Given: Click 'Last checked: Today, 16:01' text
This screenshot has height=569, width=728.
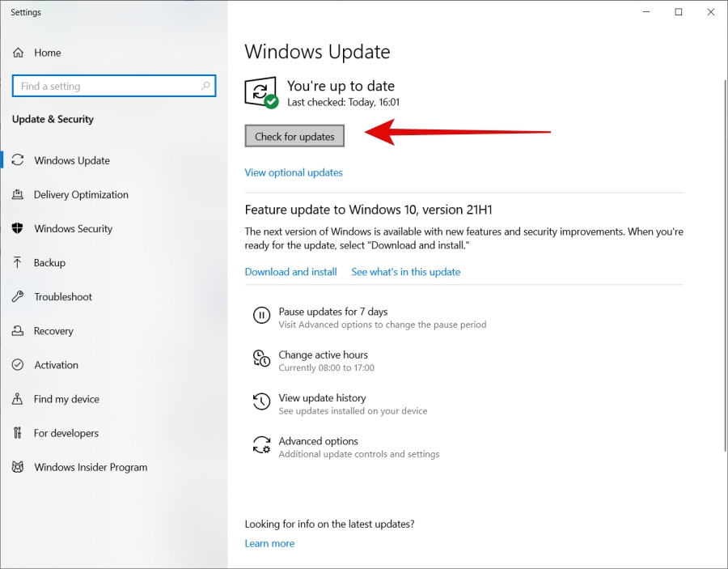Looking at the screenshot, I should pyautogui.click(x=343, y=102).
